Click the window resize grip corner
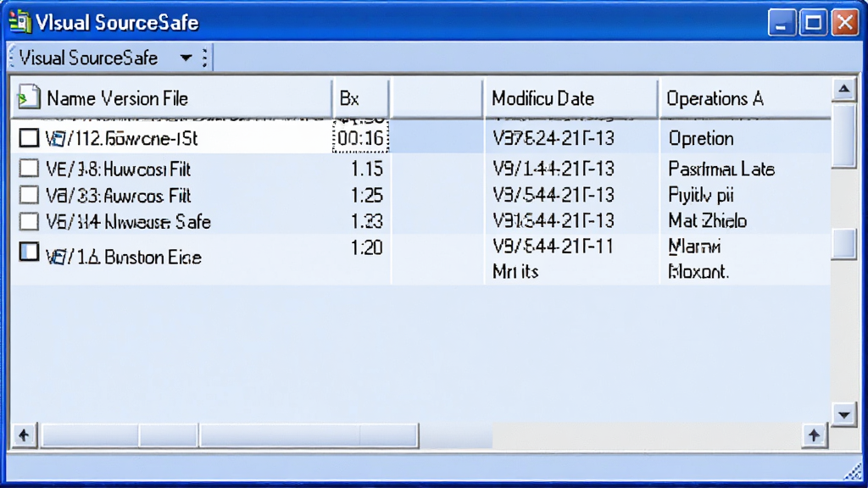The width and height of the screenshot is (868, 488). pyautogui.click(x=853, y=472)
